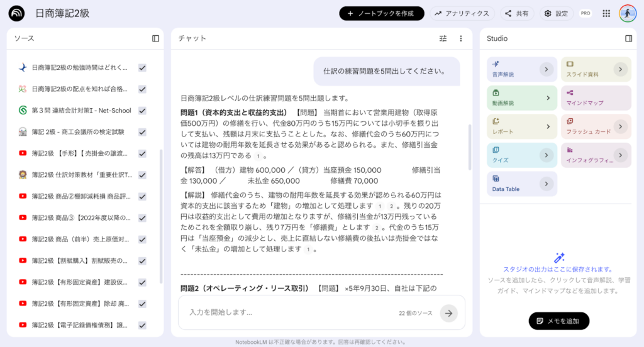Click the スライド資料 slide deck tile

[x=596, y=69]
